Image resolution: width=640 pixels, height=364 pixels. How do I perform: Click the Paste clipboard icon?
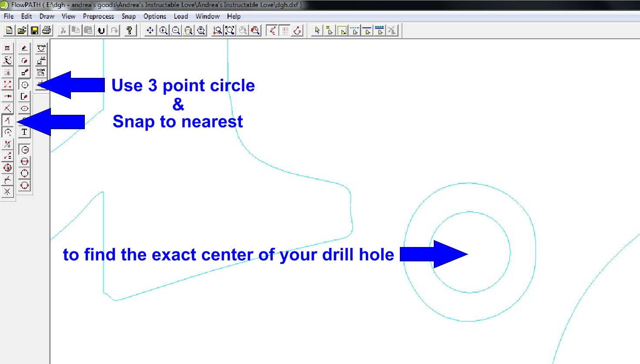pyautogui.click(x=88, y=30)
